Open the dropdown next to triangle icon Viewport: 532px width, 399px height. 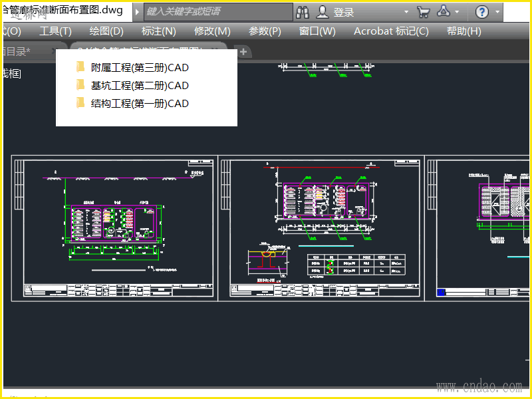coord(457,12)
